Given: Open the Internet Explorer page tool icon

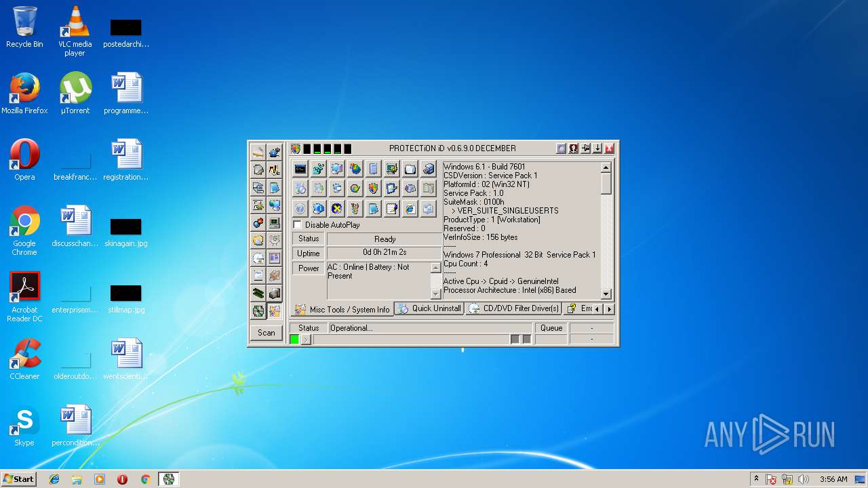Looking at the screenshot, I should (410, 208).
